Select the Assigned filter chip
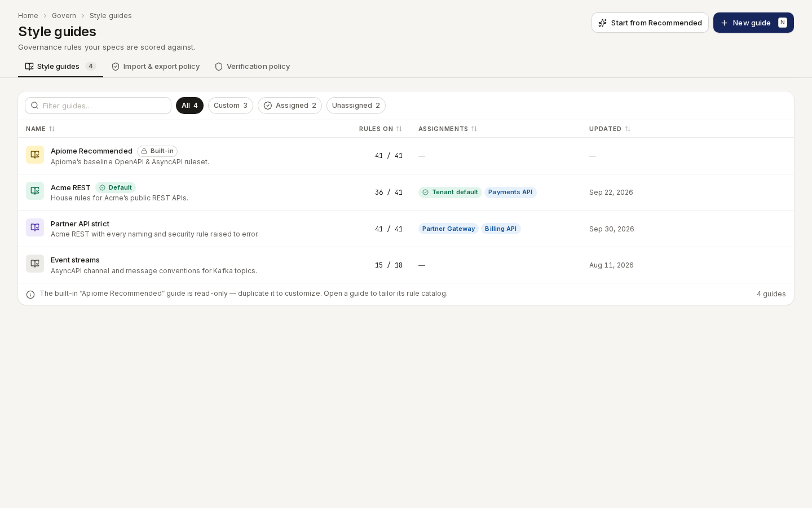The width and height of the screenshot is (812, 508). (290, 106)
